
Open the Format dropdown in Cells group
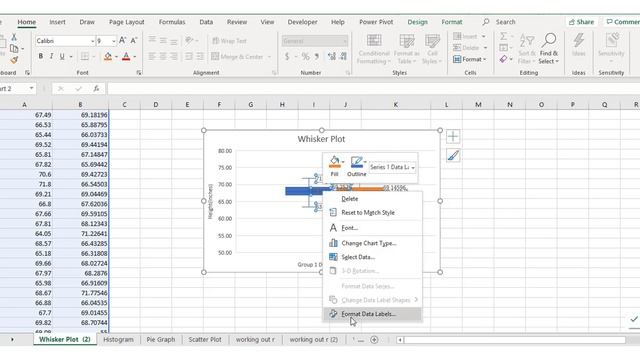470,59
